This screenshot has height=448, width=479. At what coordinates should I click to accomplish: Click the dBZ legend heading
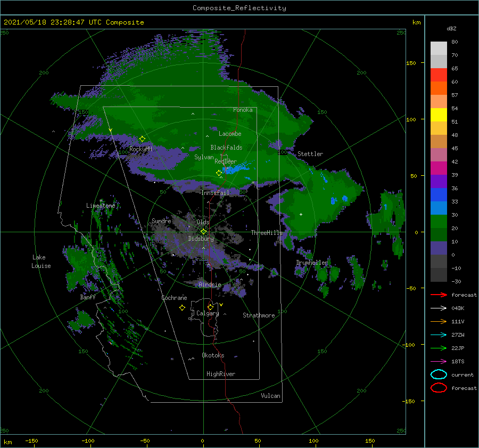[451, 28]
